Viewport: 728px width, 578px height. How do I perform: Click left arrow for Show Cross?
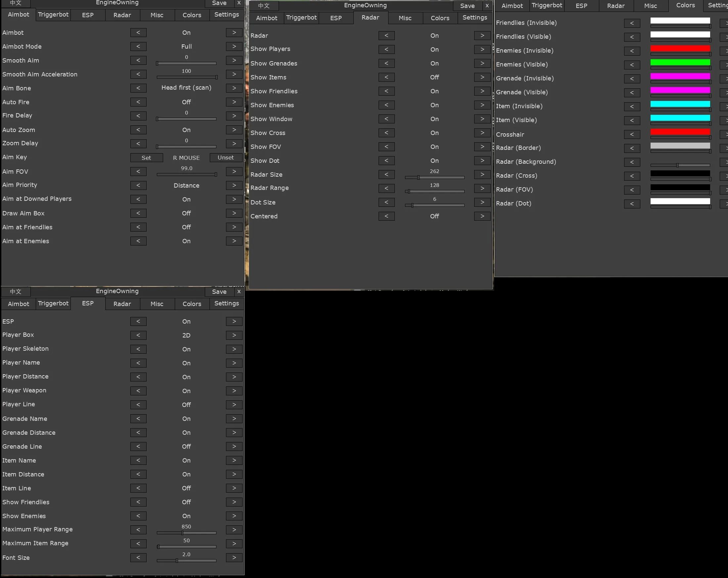pyautogui.click(x=387, y=133)
